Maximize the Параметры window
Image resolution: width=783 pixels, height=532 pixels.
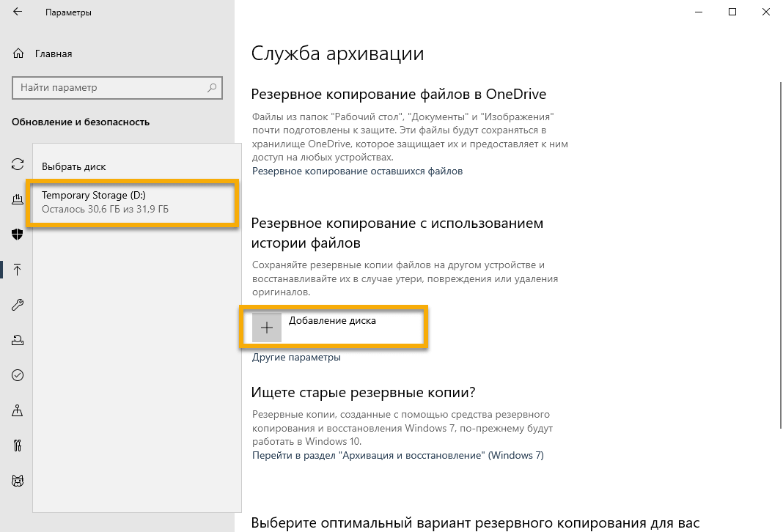(732, 12)
